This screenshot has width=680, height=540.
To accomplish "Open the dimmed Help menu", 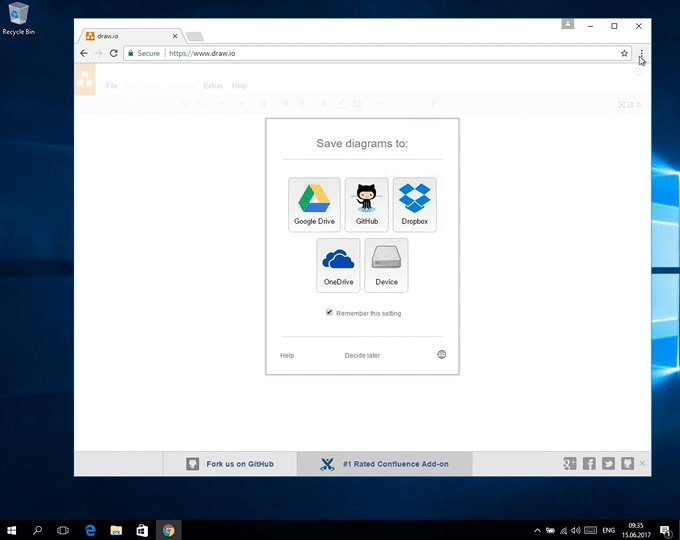I will tap(239, 85).
